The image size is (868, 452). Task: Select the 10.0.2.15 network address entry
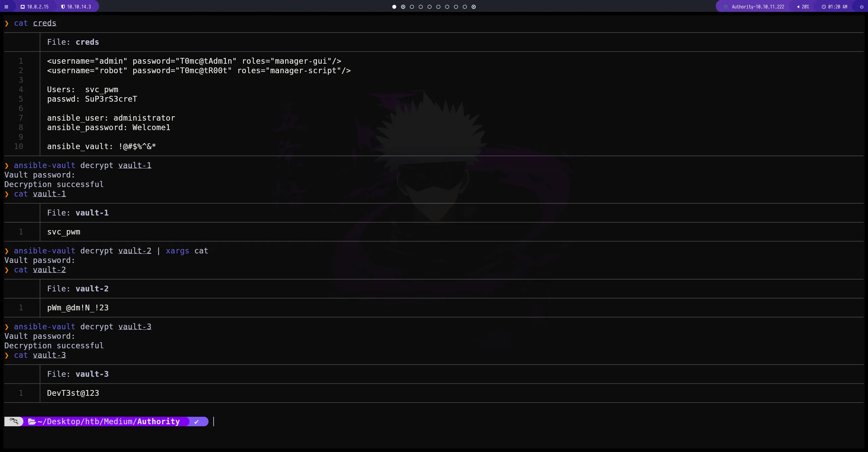point(37,6)
